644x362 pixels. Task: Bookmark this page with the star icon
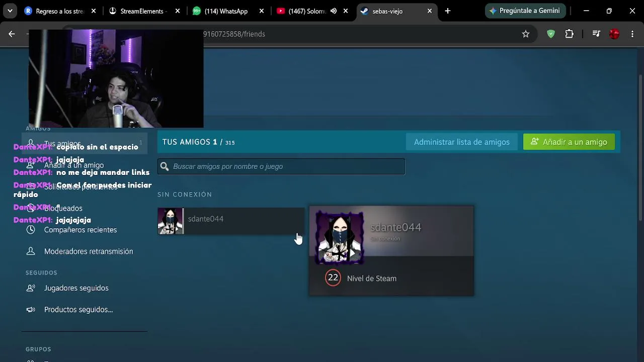[526, 34]
